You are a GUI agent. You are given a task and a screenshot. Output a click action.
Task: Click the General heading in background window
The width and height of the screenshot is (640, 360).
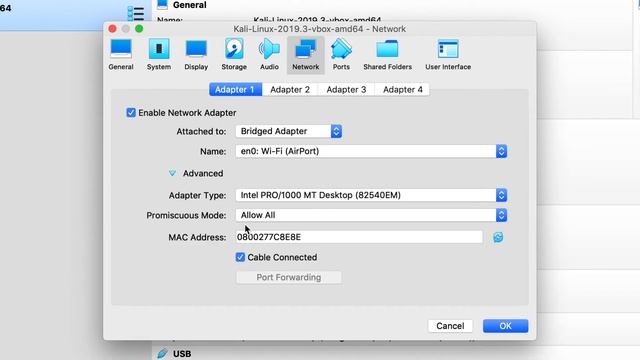189,5
